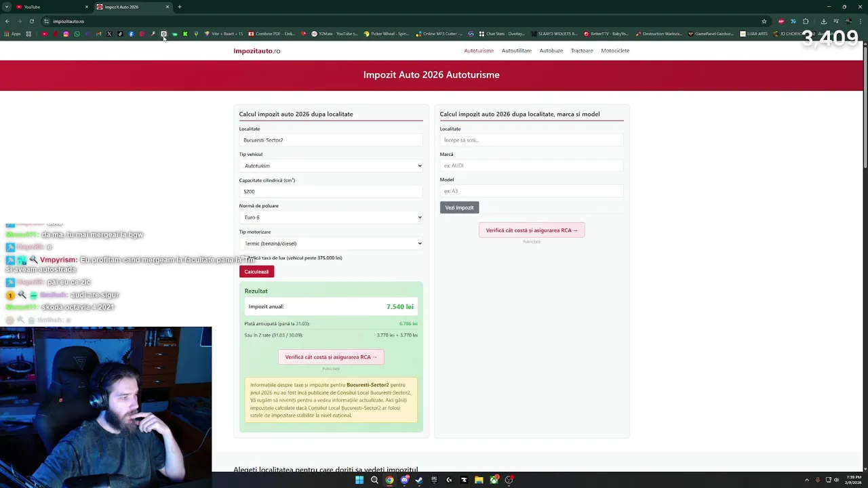
Task: Toggle the luxury tax checkbox
Action: pos(243,258)
